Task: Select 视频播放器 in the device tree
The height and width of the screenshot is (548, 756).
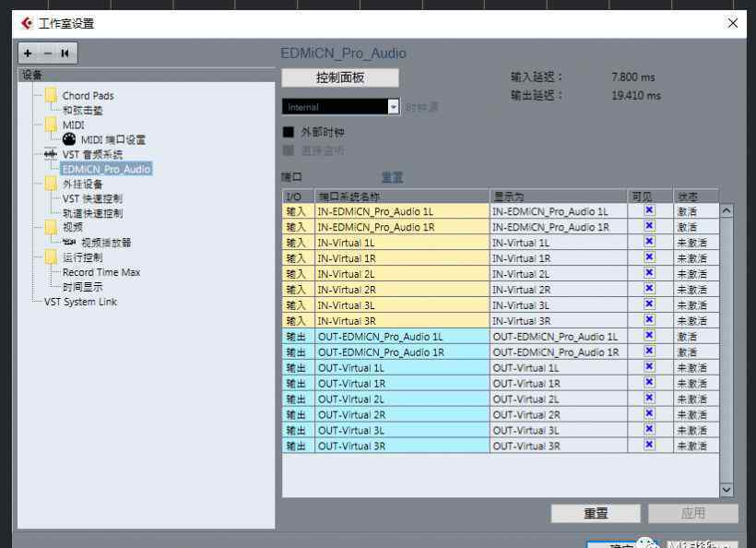Action: click(106, 243)
